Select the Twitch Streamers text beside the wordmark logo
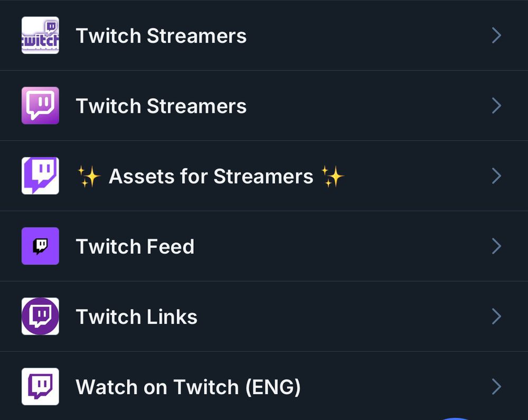The width and height of the screenshot is (528, 420). (161, 36)
